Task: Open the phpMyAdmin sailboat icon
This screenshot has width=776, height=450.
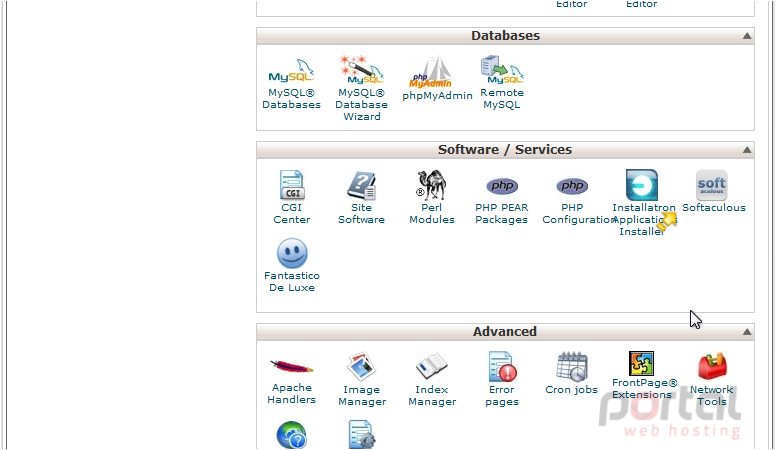Action: coord(431,71)
